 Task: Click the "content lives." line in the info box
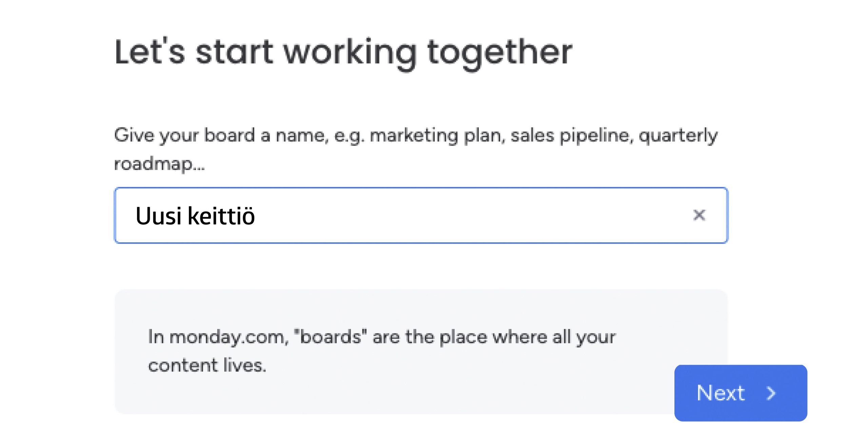coord(207,366)
